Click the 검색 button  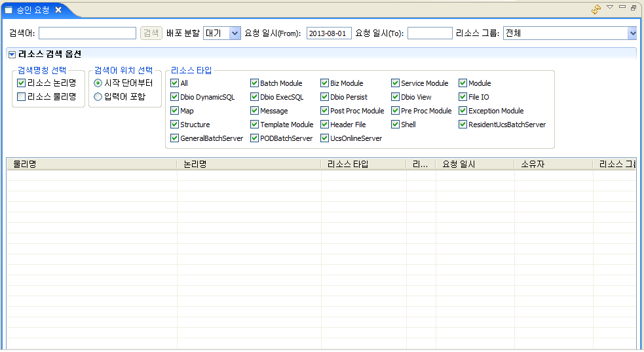(151, 33)
